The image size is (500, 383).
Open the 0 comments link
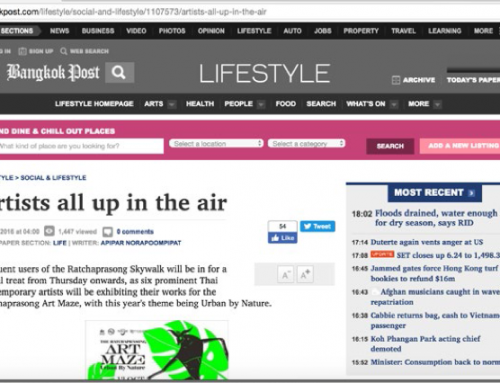[135, 231]
